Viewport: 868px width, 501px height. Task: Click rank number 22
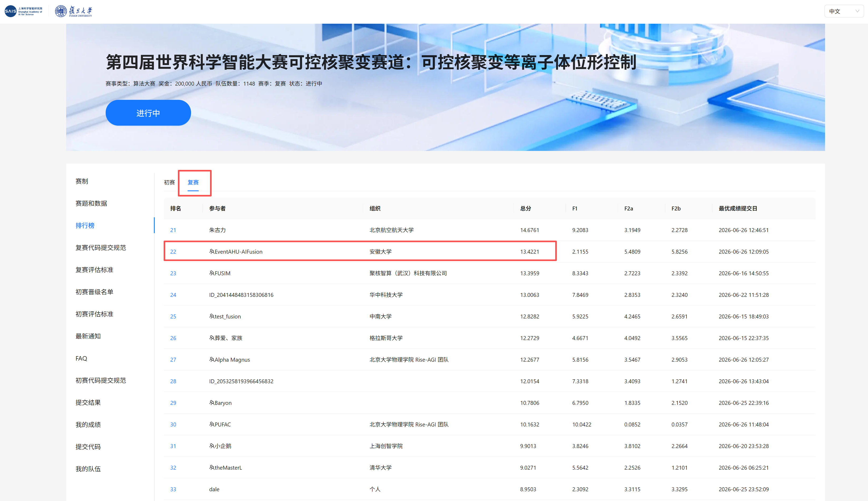173,252
